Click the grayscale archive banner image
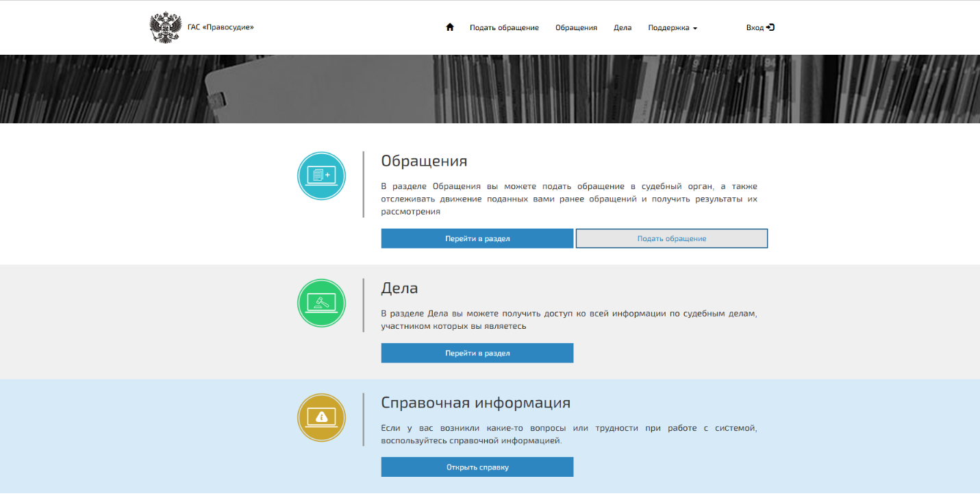 click(x=490, y=89)
